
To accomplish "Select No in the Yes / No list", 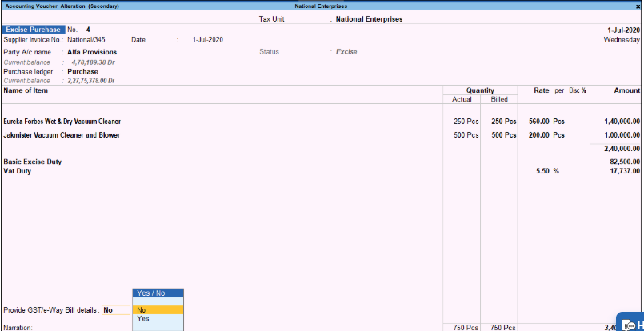I will [158, 310].
